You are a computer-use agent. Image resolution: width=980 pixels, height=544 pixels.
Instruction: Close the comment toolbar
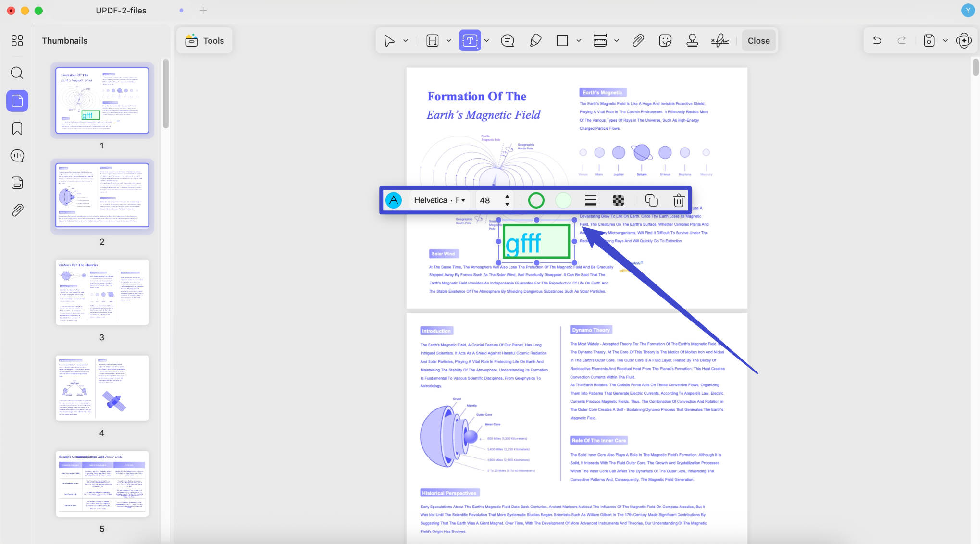tap(758, 41)
